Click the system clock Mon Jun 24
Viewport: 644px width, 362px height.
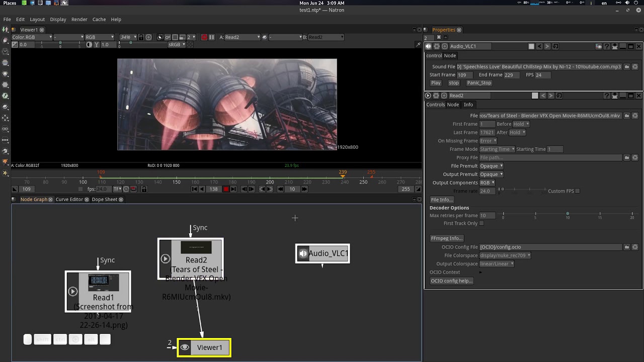tap(322, 3)
